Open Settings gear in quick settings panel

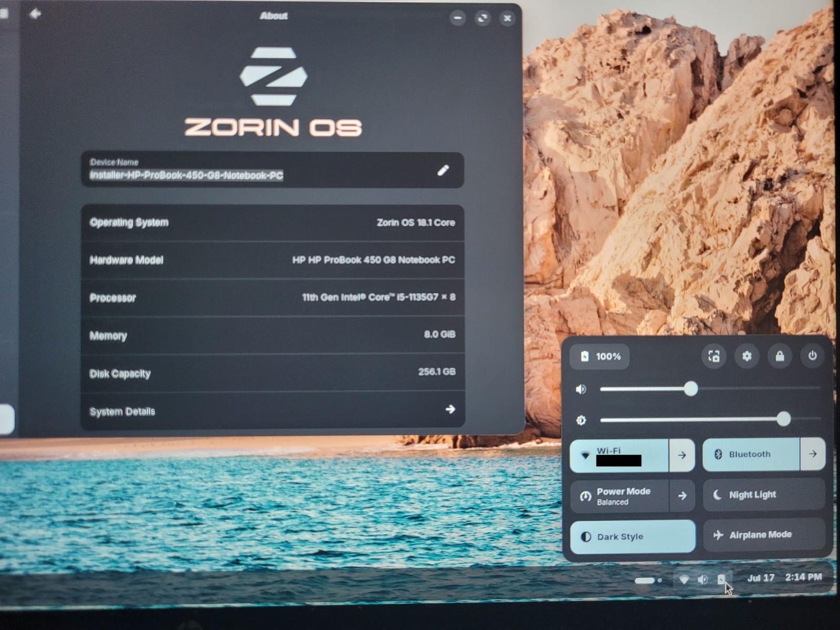[747, 356]
